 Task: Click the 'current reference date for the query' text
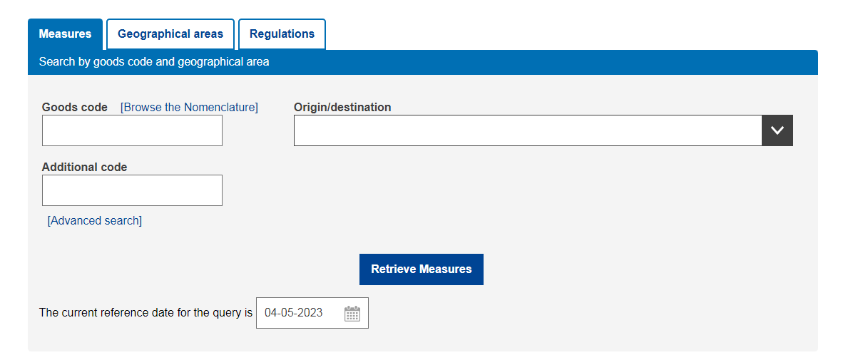point(145,313)
